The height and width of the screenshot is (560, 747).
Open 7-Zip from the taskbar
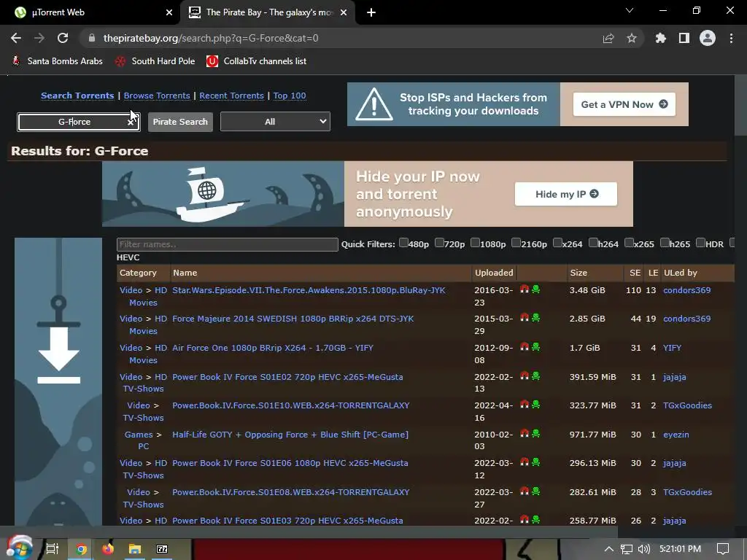tap(162, 549)
